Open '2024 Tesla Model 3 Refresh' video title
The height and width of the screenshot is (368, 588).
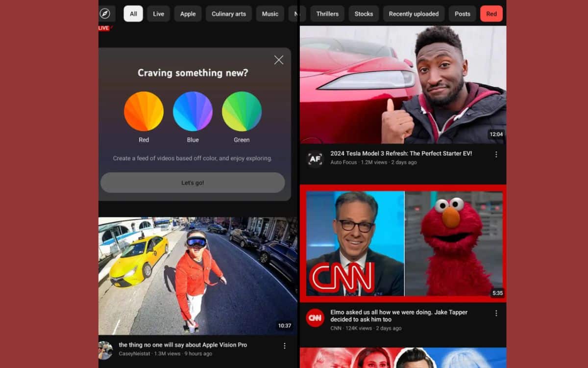point(401,154)
